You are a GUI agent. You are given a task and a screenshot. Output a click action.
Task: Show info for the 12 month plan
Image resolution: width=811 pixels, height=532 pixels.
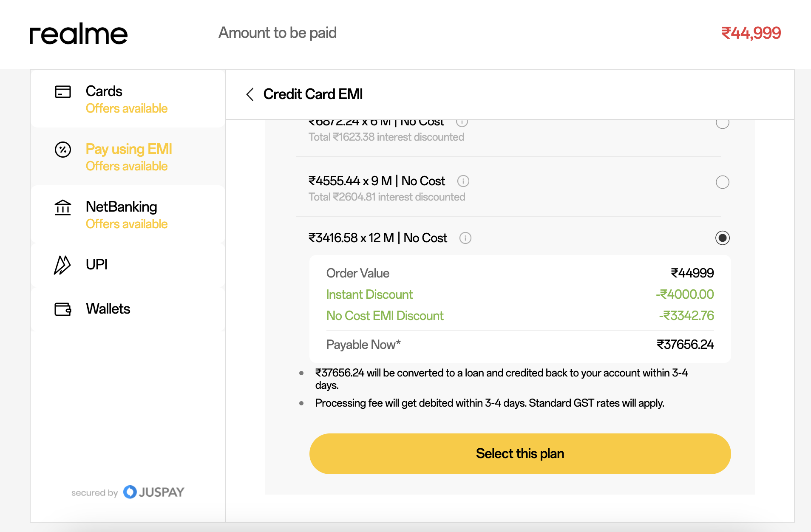tap(465, 238)
